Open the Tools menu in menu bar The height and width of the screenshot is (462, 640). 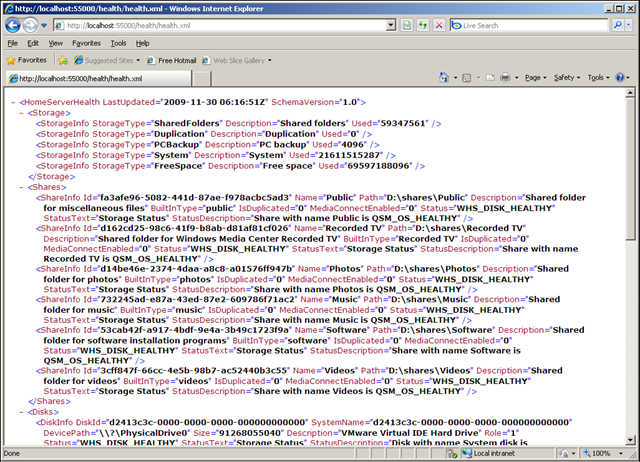[118, 43]
